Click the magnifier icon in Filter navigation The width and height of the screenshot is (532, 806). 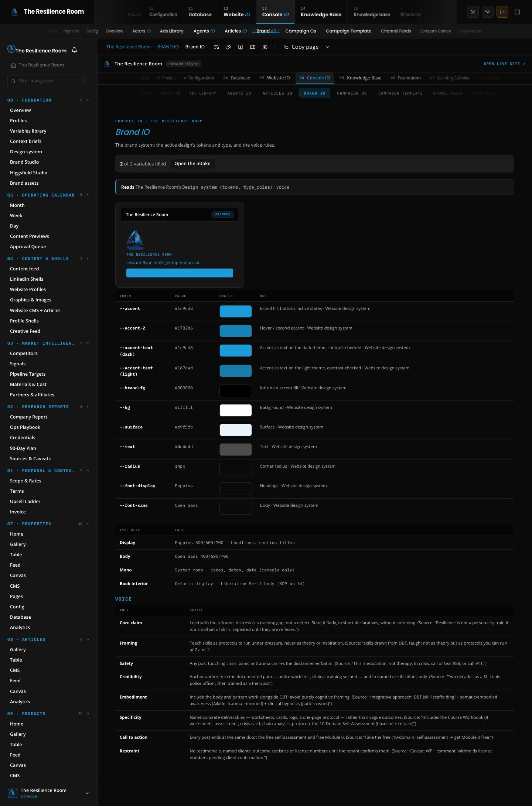point(14,81)
